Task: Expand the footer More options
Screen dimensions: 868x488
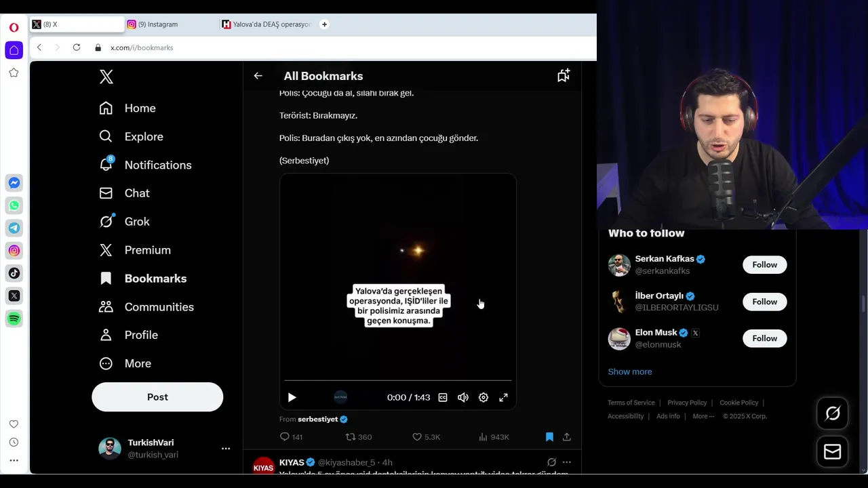Action: pyautogui.click(x=703, y=416)
